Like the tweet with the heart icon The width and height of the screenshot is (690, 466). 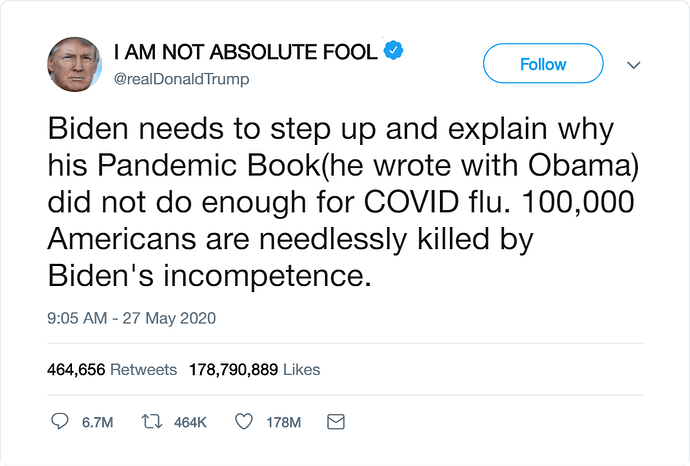click(243, 423)
